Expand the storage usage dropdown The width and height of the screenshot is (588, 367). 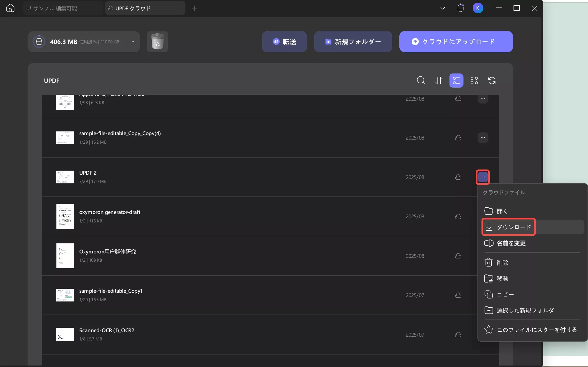pos(133,42)
